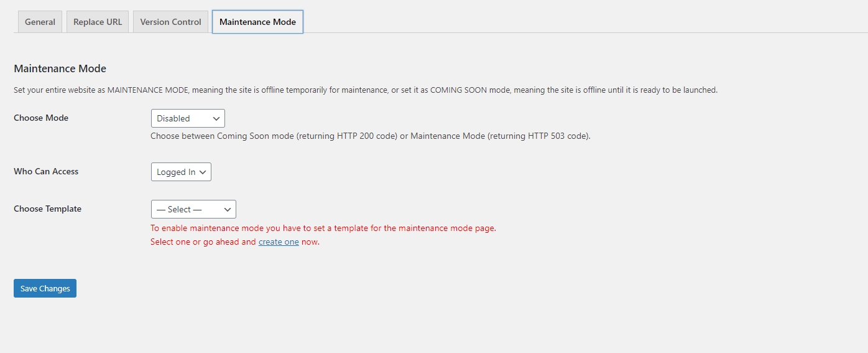
Task: Select the Maintenance Mode tab
Action: [257, 22]
